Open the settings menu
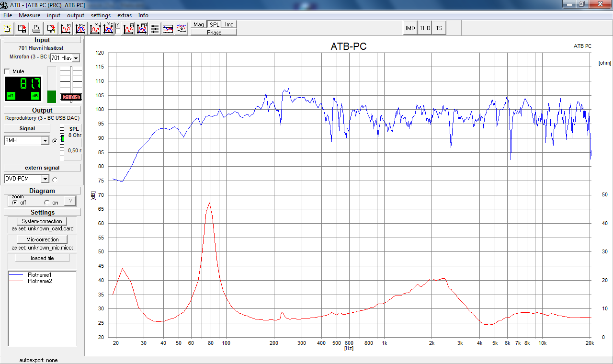The height and width of the screenshot is (364, 613). [x=101, y=15]
